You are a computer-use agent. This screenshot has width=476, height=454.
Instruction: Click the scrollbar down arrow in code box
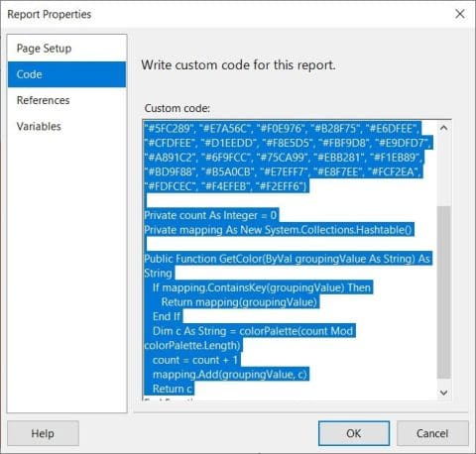pos(444,393)
